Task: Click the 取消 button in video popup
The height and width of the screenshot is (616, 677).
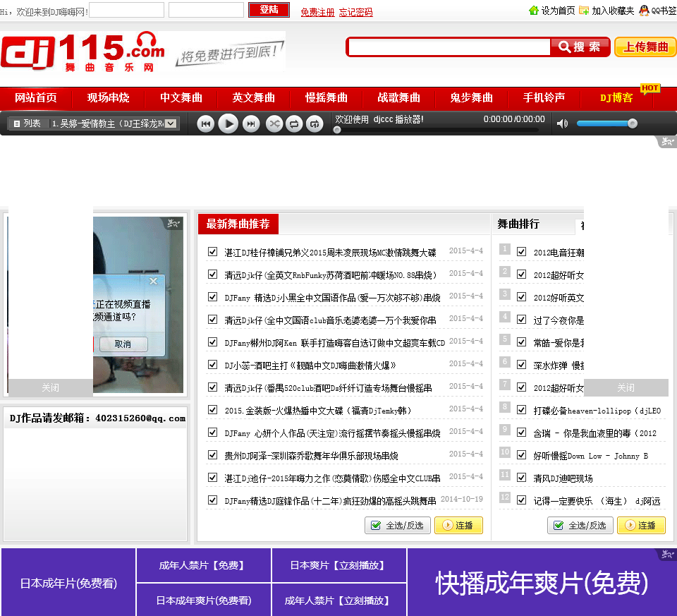Action: [123, 344]
